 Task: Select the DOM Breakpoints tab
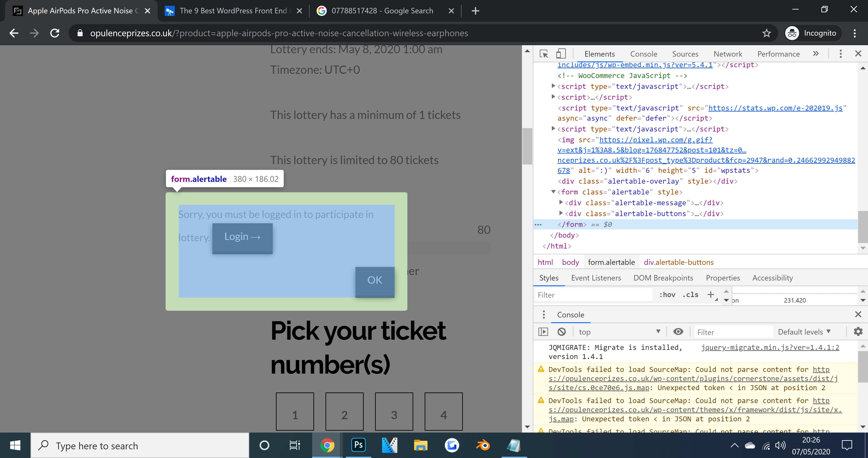click(x=663, y=278)
